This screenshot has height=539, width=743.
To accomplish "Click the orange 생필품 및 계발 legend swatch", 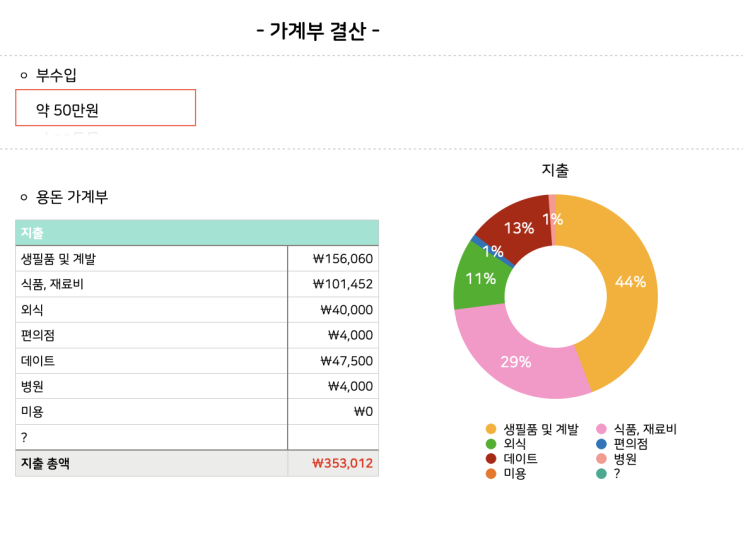I will (x=490, y=429).
